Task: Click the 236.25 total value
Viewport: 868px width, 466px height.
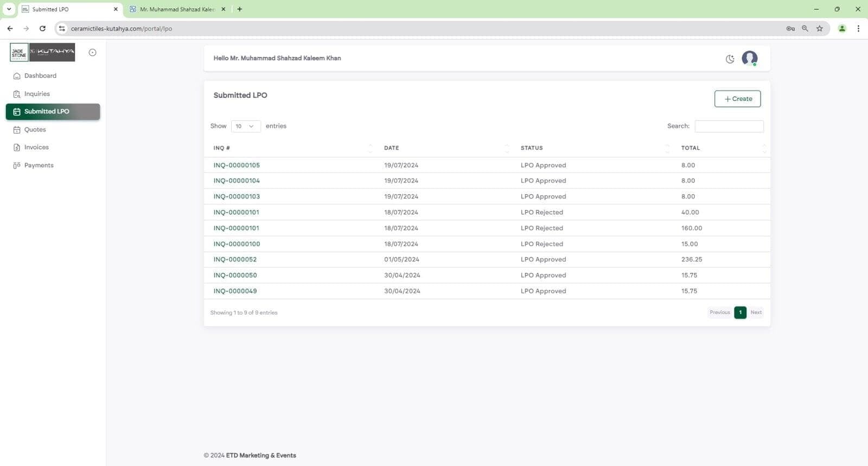Action: click(x=692, y=260)
